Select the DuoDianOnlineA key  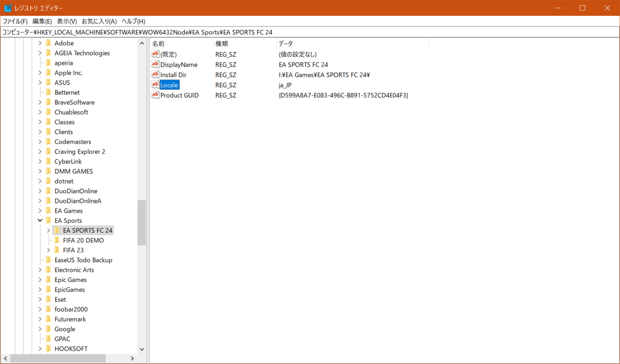coord(78,201)
